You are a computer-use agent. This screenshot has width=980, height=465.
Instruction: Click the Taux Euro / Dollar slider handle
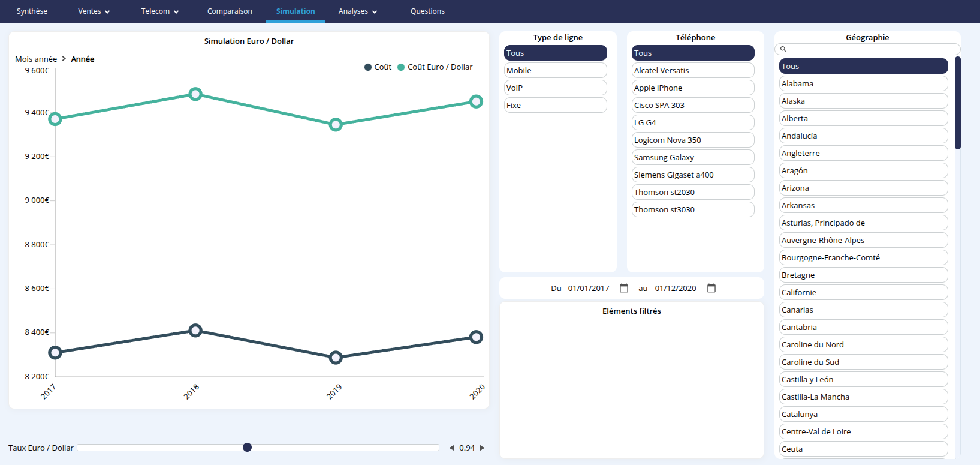coord(247,448)
